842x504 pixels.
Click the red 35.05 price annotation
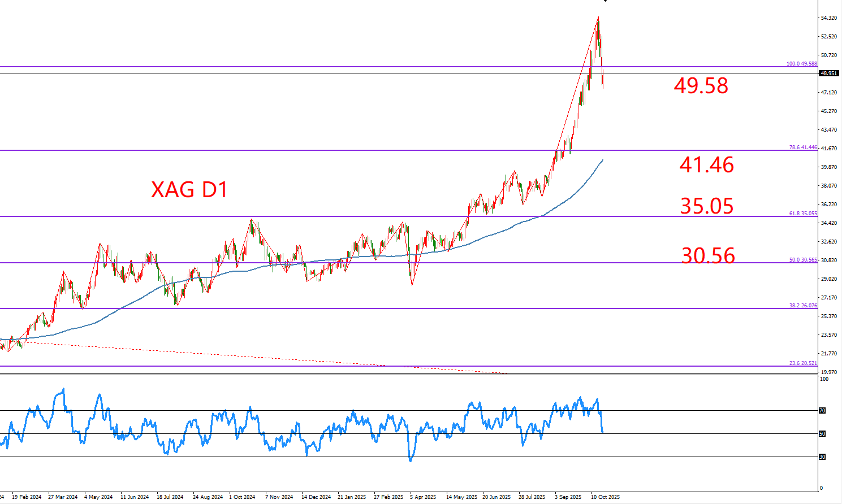(706, 206)
